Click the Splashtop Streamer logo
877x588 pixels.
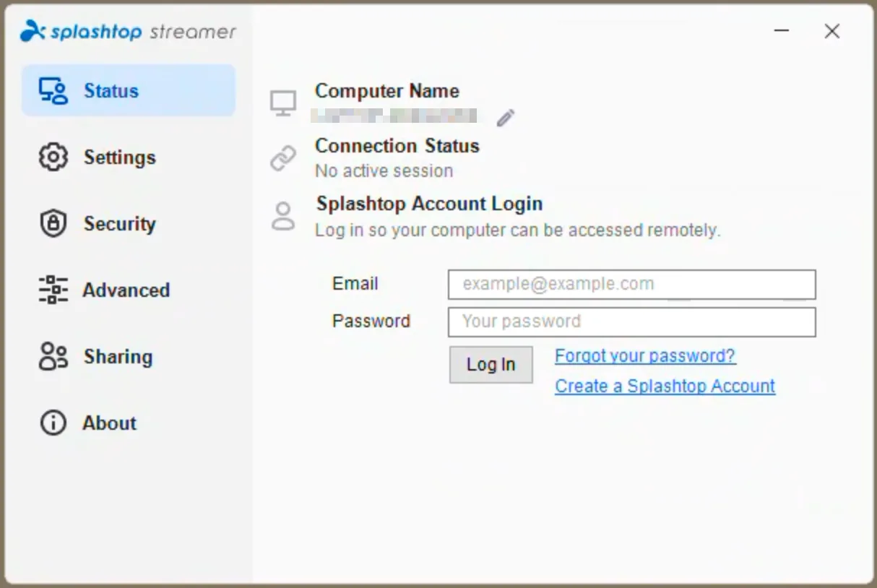pyautogui.click(x=128, y=31)
